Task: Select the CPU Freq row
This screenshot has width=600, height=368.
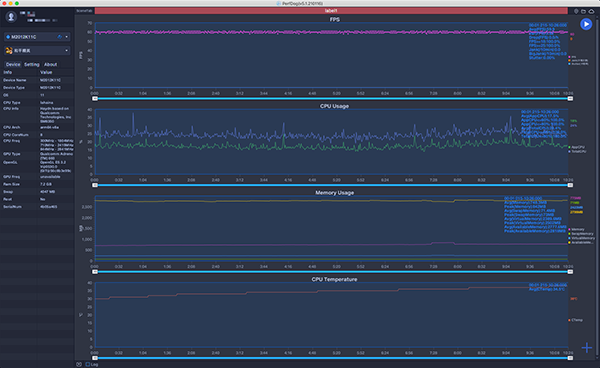Action: click(37, 145)
